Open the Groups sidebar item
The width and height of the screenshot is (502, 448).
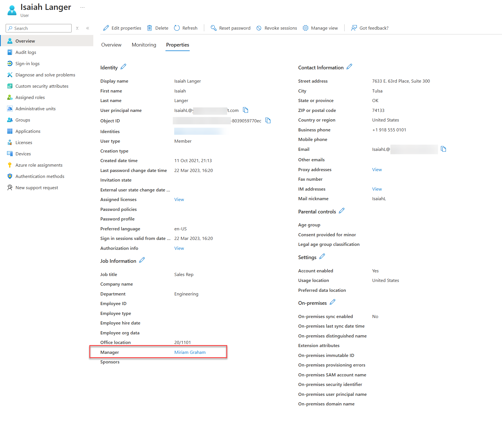click(23, 120)
